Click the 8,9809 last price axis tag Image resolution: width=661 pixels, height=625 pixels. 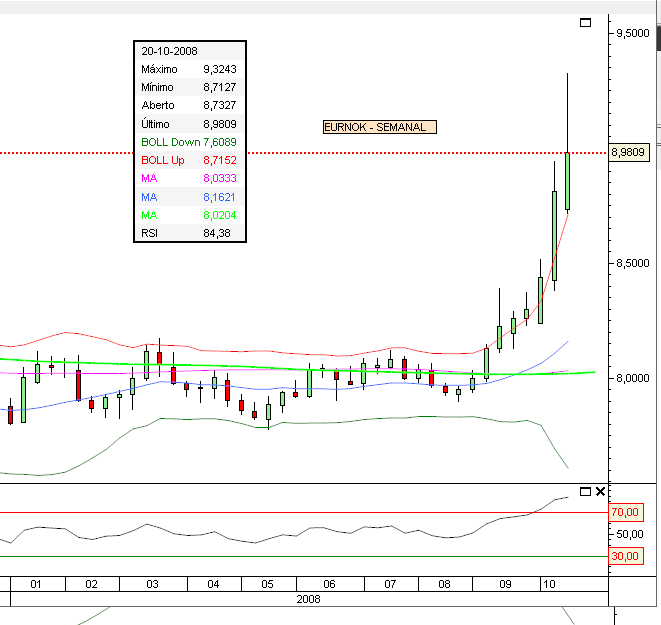point(630,152)
